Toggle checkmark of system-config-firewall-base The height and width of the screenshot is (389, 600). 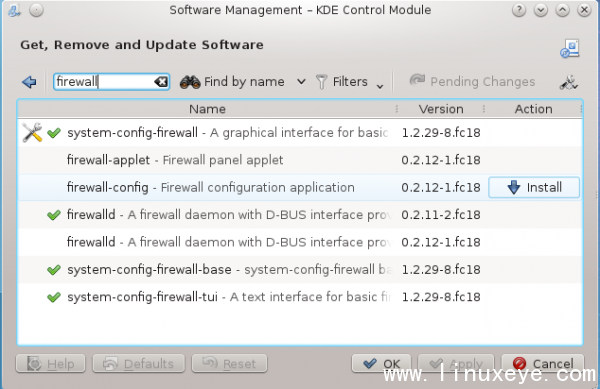click(54, 270)
